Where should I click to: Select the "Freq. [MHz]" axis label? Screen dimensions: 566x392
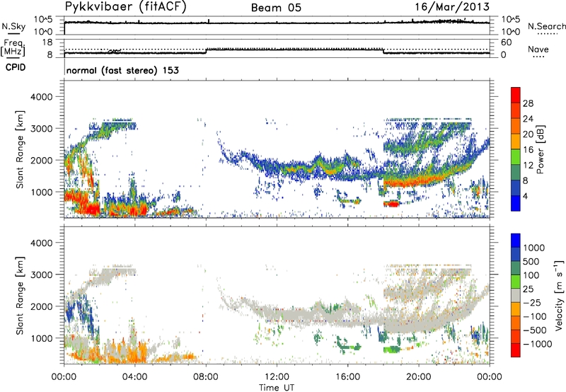(x=13, y=48)
